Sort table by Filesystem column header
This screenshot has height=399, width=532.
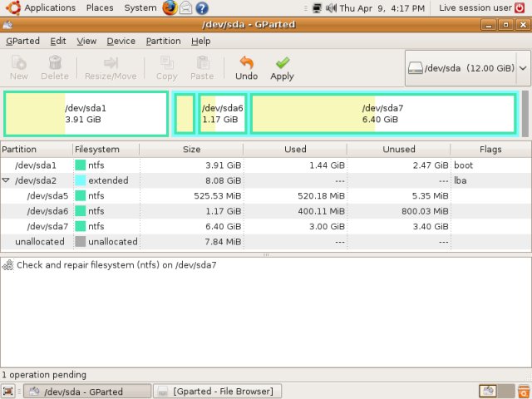click(106, 150)
